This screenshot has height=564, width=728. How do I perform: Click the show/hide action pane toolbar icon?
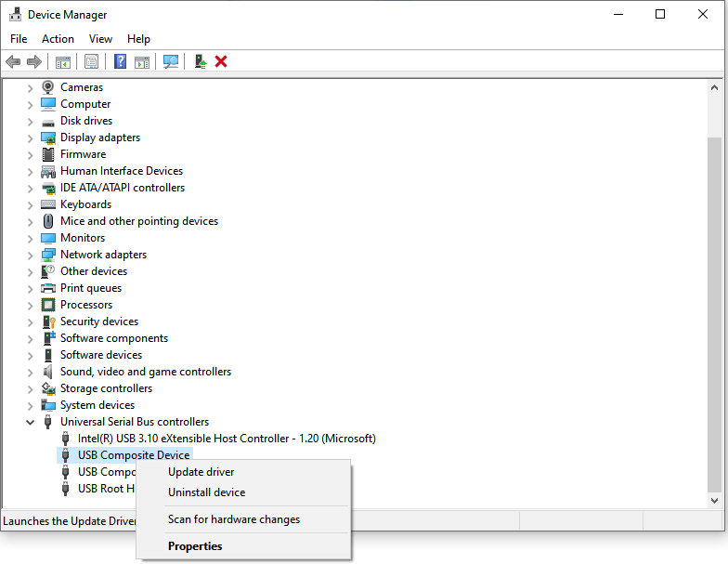click(x=142, y=61)
